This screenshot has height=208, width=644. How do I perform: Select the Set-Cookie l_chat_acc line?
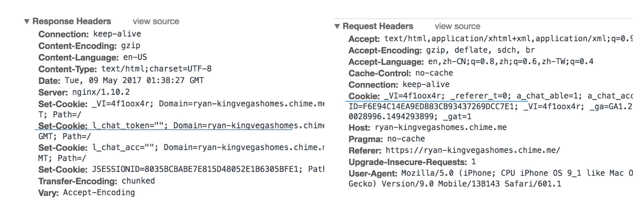tap(181, 148)
